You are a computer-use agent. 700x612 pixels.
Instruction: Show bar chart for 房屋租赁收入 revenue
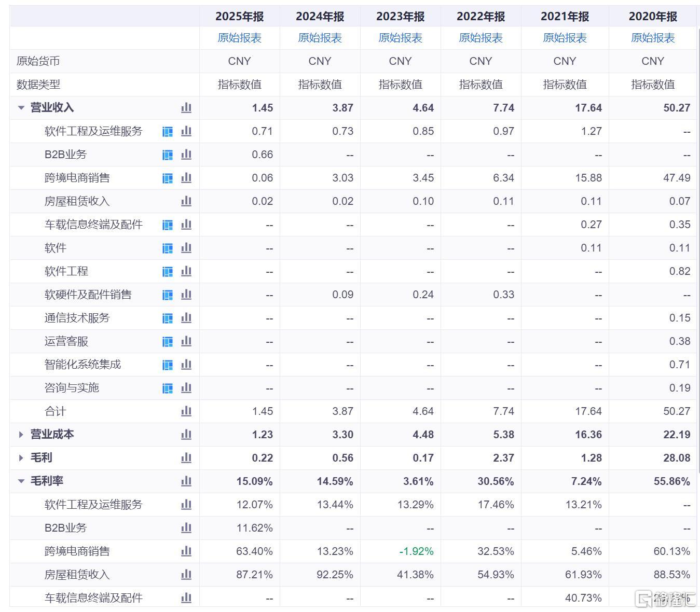pyautogui.click(x=186, y=201)
